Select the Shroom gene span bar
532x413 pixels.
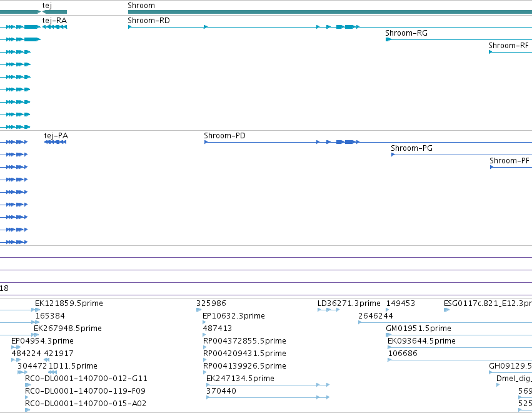click(x=330, y=12)
